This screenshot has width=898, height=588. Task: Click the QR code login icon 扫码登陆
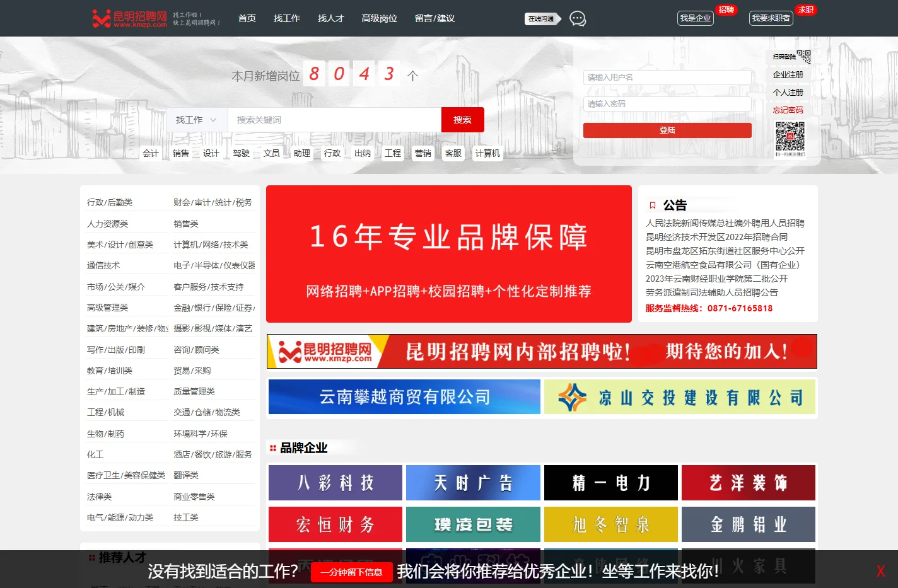tap(791, 57)
